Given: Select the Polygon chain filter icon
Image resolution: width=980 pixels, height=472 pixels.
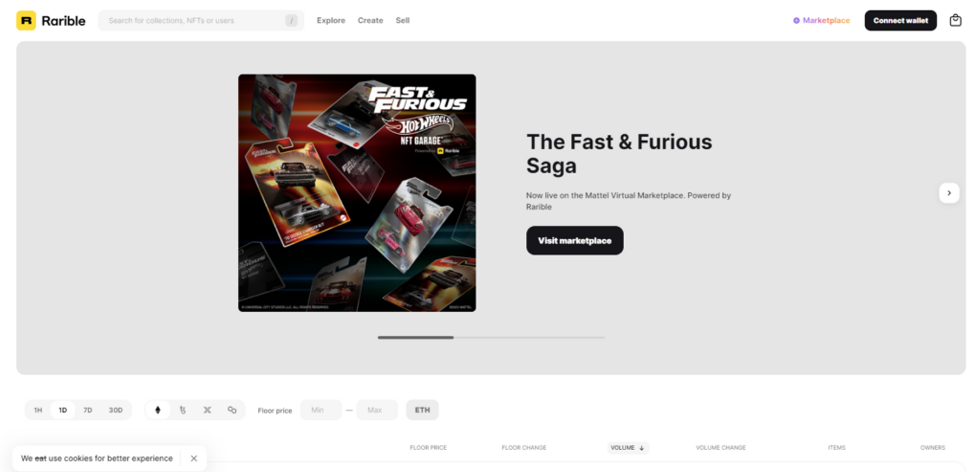Looking at the screenshot, I should pos(232,410).
